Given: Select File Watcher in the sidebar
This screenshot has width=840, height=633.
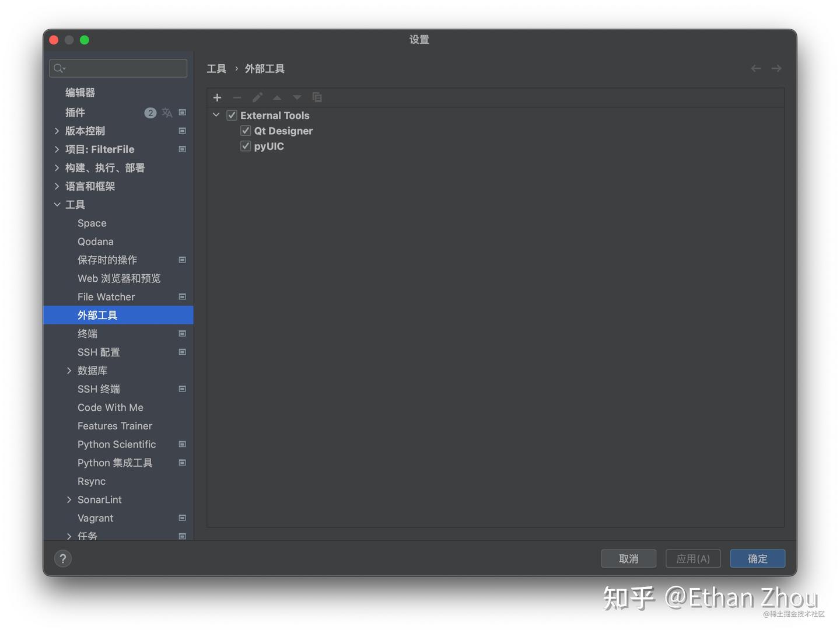Looking at the screenshot, I should [106, 297].
